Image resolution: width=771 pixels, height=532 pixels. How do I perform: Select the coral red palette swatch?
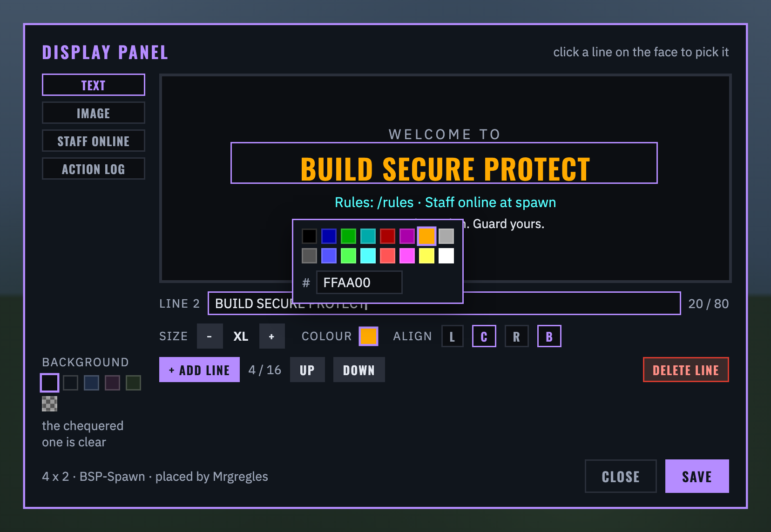(x=387, y=256)
